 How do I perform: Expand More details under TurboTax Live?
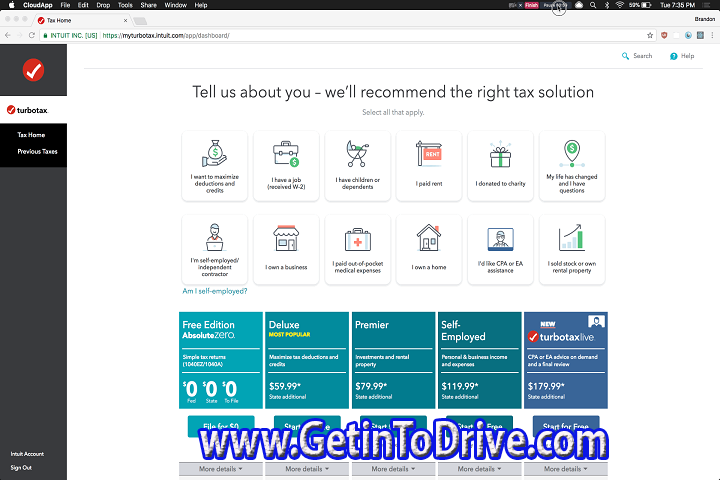click(x=566, y=469)
